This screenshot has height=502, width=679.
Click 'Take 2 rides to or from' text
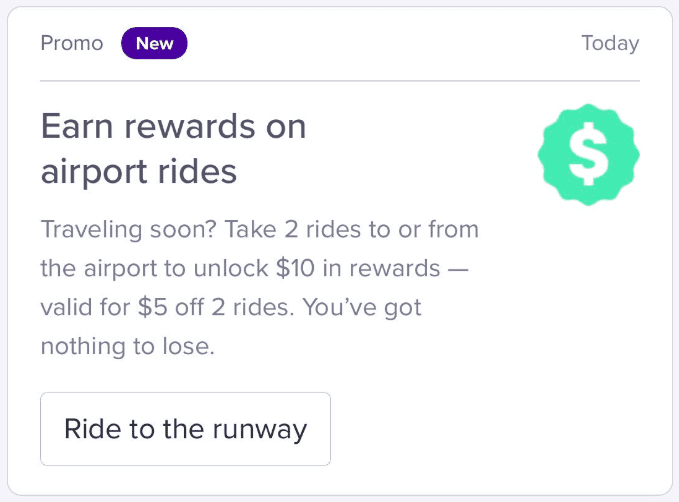(x=351, y=230)
